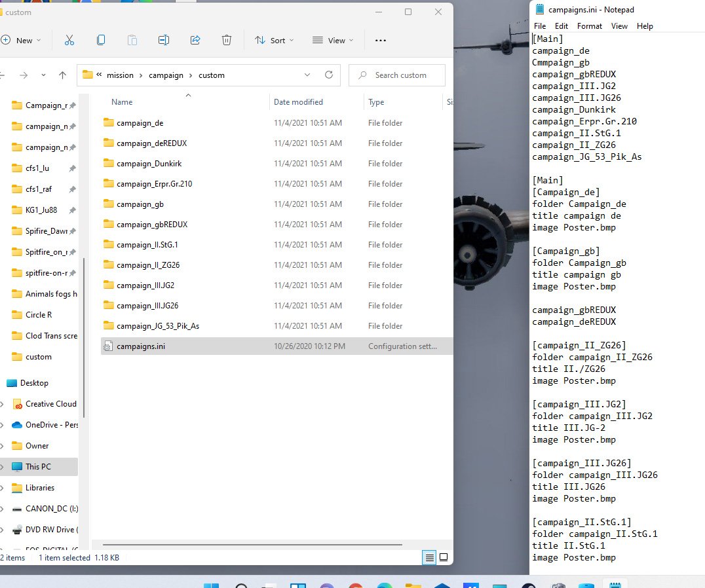The width and height of the screenshot is (705, 588).
Task: Select the campaign_JG_53_Pik_As folder
Action: pyautogui.click(x=158, y=325)
